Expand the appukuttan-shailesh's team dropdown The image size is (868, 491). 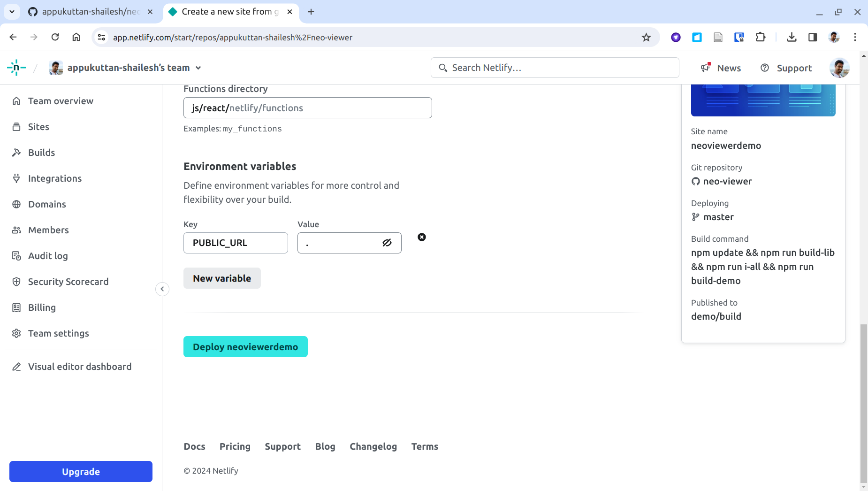pos(199,67)
